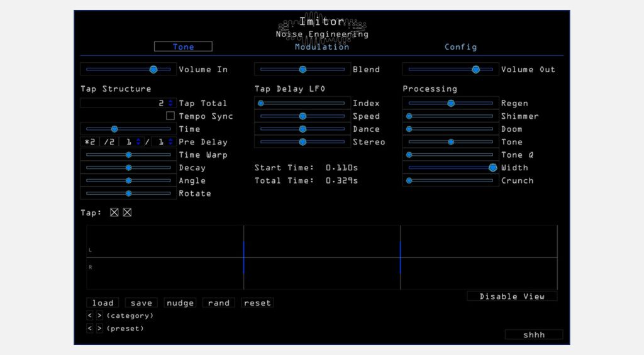Toggle the first Tap checkbox
Viewport: 644px width, 355px height.
[x=114, y=212]
